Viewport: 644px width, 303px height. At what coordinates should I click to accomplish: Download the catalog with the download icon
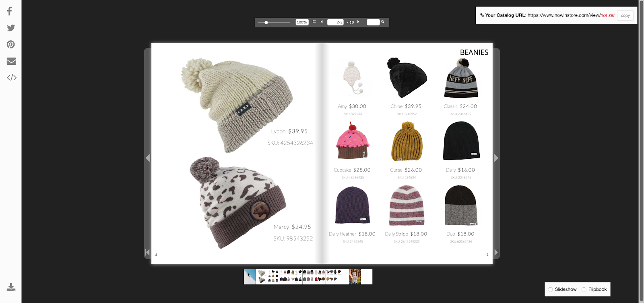[x=11, y=287]
